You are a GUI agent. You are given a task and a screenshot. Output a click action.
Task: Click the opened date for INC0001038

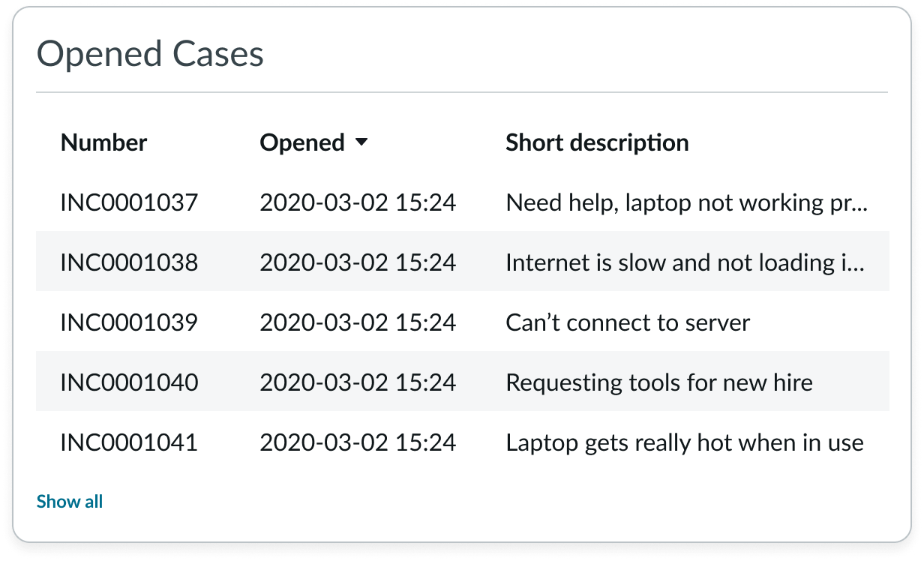click(x=358, y=262)
